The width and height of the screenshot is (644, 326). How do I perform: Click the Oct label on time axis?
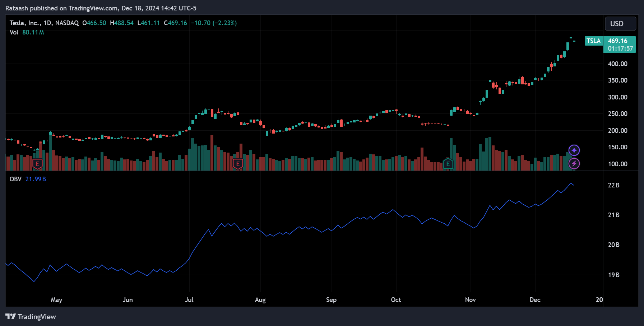tap(396, 300)
